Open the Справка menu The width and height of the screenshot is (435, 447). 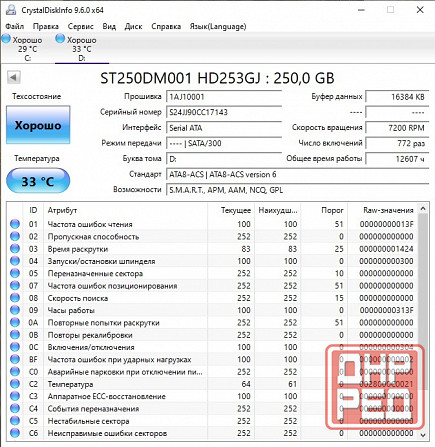point(166,26)
